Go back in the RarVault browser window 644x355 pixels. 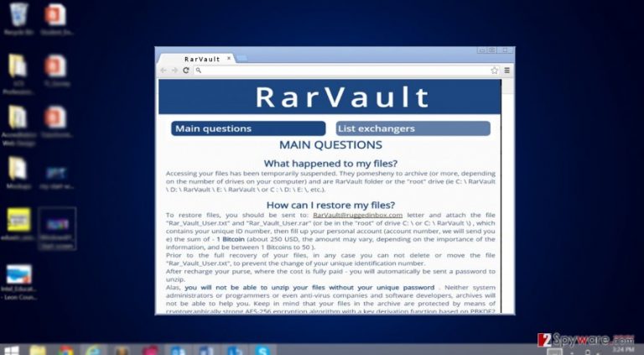coord(164,70)
